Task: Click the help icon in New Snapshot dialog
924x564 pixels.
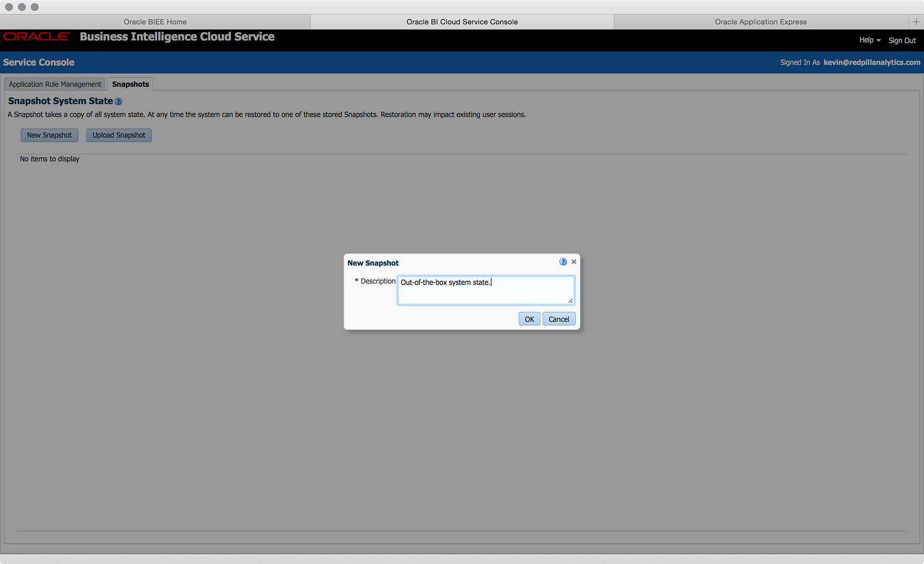Action: (x=563, y=262)
